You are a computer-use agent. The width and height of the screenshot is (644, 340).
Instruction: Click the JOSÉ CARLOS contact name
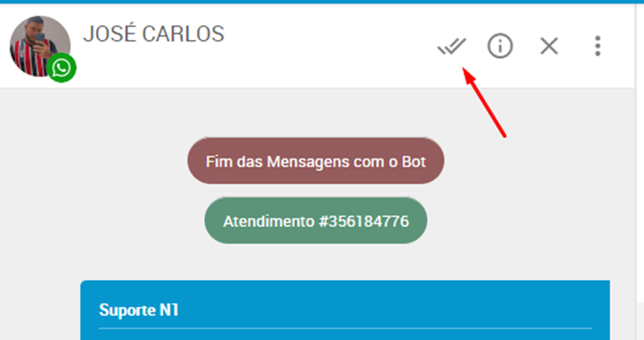153,34
